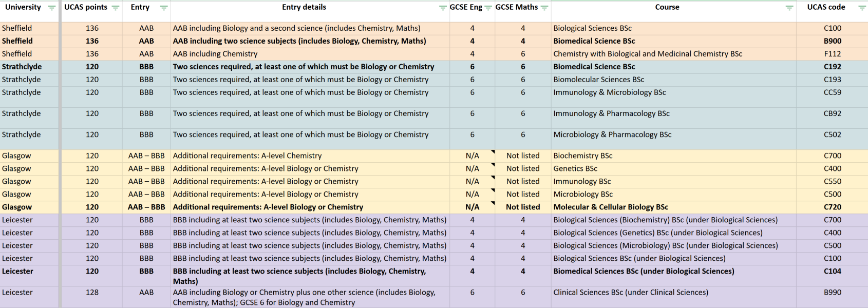
Task: Click the Biomolecular Sciences BSc course cell
Action: click(673, 80)
